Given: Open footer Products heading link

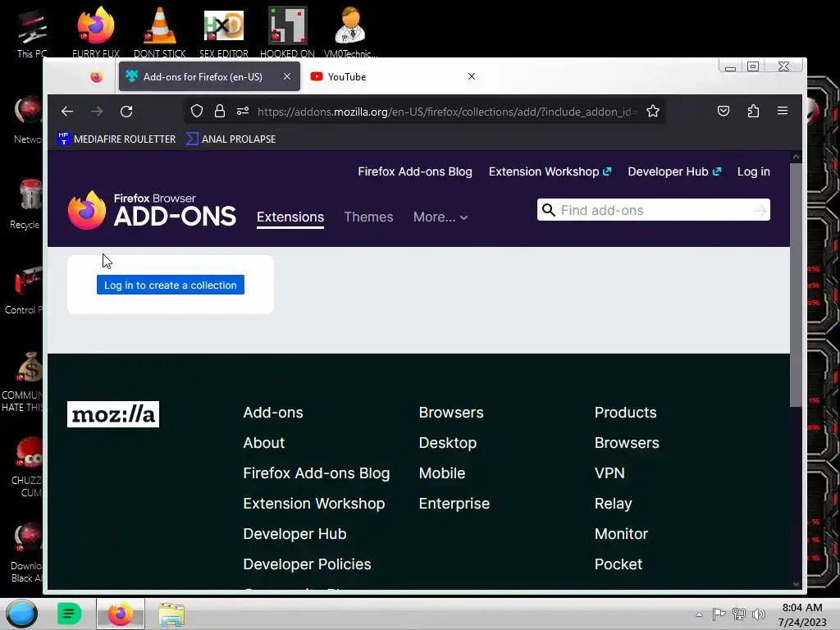Looking at the screenshot, I should [625, 413].
